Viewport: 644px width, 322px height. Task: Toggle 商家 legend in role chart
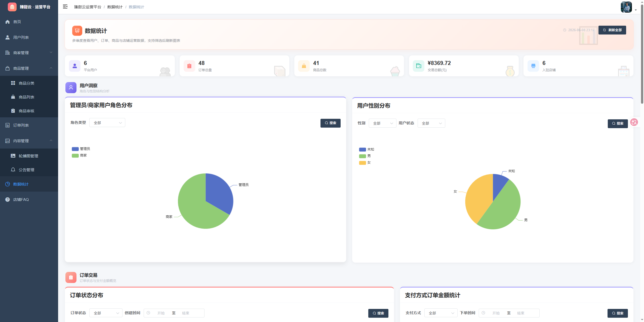(79, 156)
